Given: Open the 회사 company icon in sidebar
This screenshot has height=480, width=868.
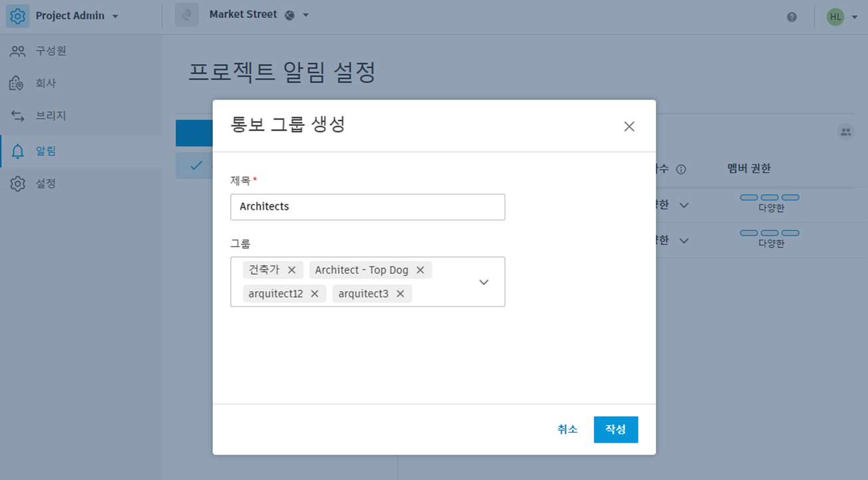Looking at the screenshot, I should click(x=19, y=83).
